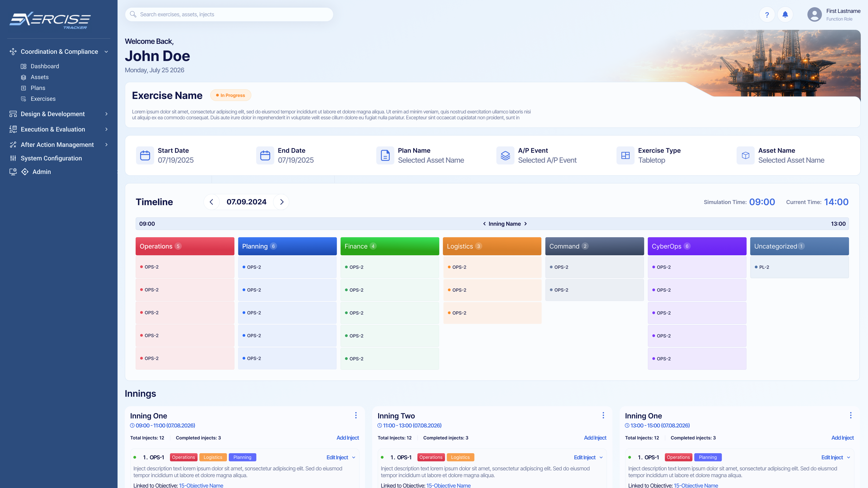Open Admin menu item
This screenshot has height=488, width=868.
[41, 172]
